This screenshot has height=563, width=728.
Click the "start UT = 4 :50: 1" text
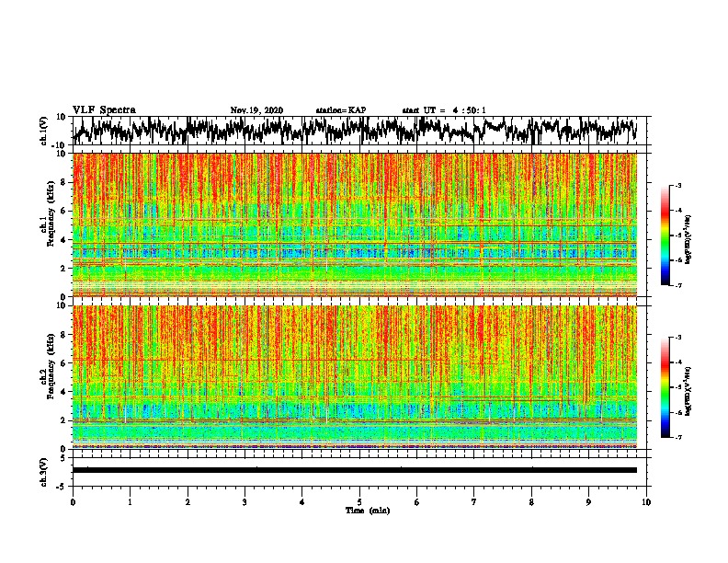(x=444, y=110)
